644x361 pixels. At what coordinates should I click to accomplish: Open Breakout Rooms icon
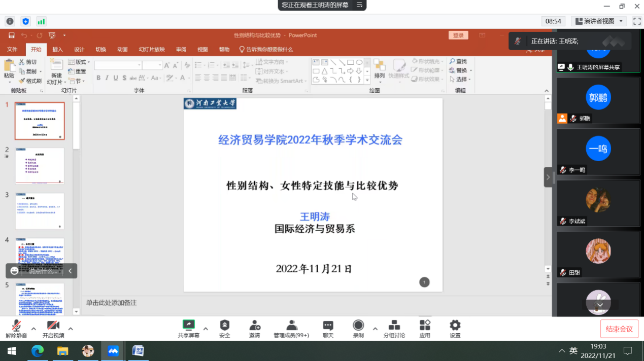coord(394,326)
